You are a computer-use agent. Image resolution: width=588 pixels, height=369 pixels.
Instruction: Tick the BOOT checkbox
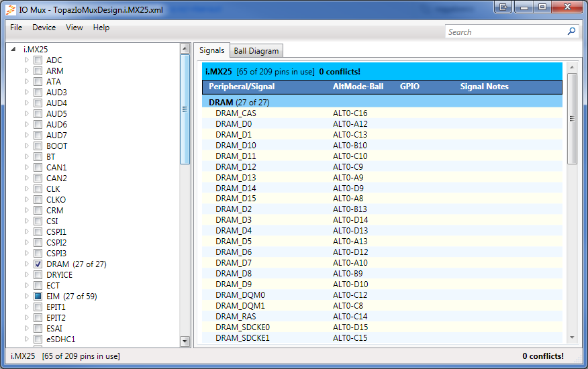[x=38, y=146]
